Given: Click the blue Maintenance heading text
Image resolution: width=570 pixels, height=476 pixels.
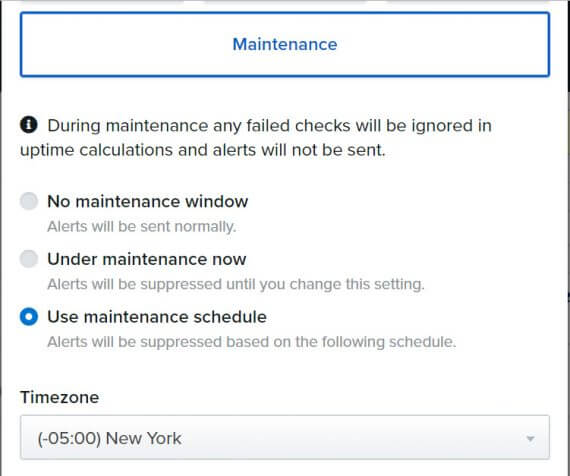Looking at the screenshot, I should 285,44.
